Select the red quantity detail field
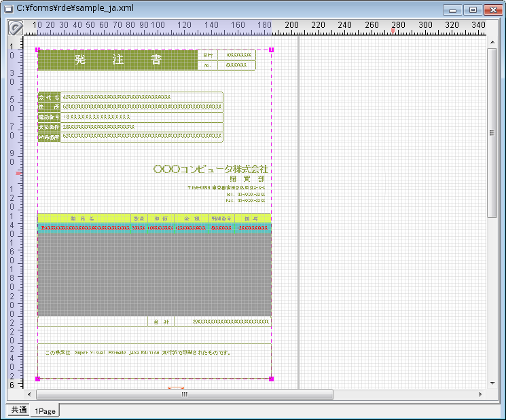Viewport: 506px width, 420px height. (x=139, y=228)
